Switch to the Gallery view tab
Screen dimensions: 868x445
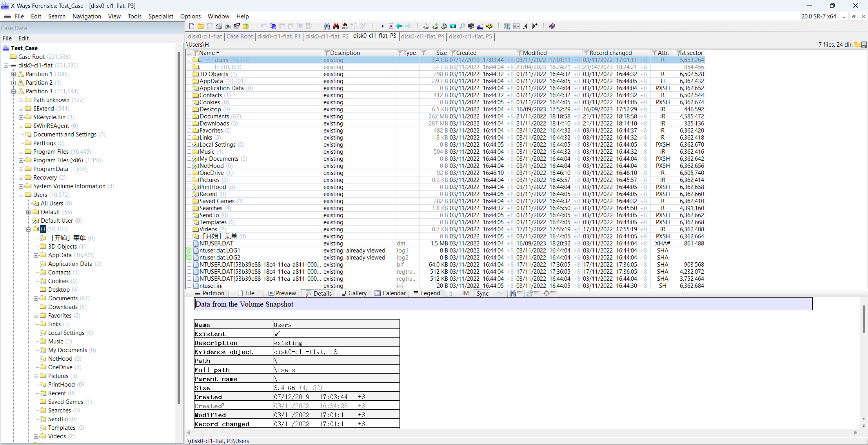pos(354,293)
